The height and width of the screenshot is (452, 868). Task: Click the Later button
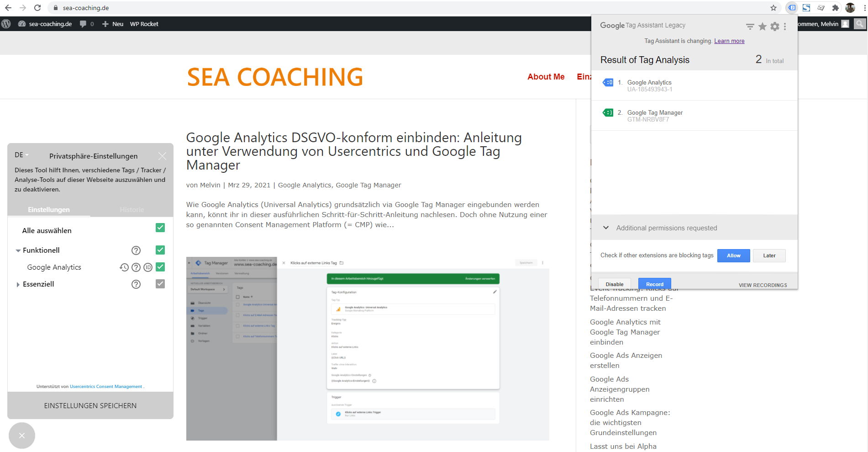pyautogui.click(x=769, y=255)
